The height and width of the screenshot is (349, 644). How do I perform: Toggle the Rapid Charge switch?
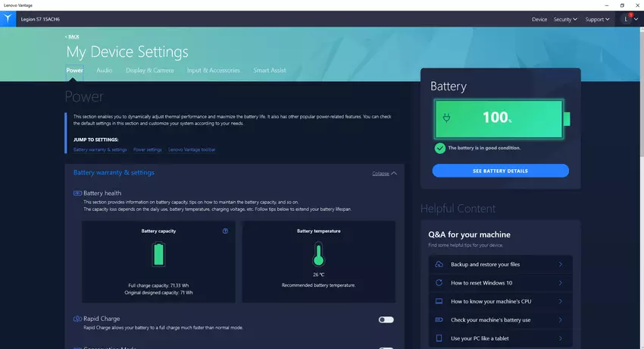coord(386,319)
